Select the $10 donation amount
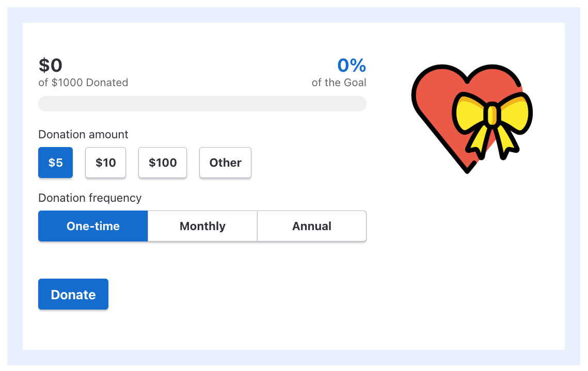 [x=105, y=163]
